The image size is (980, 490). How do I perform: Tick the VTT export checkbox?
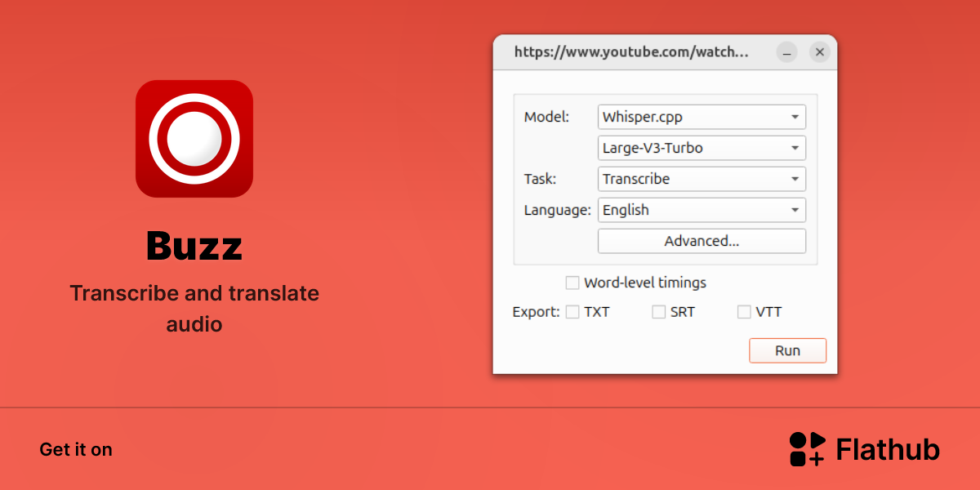(744, 312)
